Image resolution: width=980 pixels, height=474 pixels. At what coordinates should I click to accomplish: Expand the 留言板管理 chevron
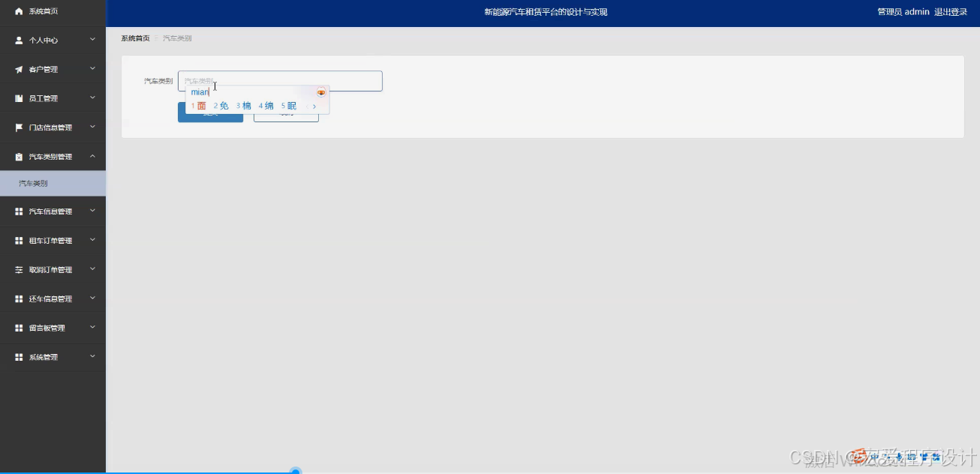pos(92,327)
